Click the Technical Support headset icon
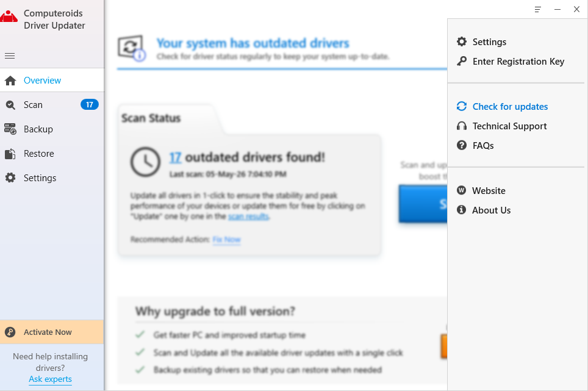The height and width of the screenshot is (391, 588). 462,126
